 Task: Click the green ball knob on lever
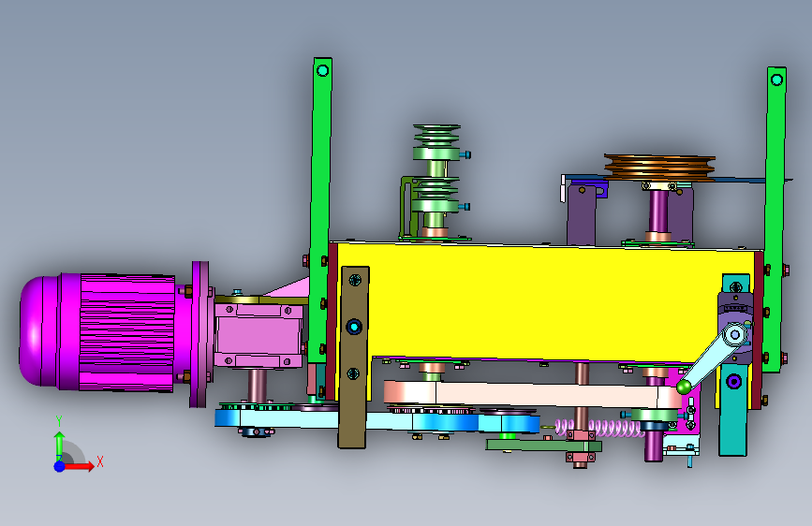pos(684,387)
